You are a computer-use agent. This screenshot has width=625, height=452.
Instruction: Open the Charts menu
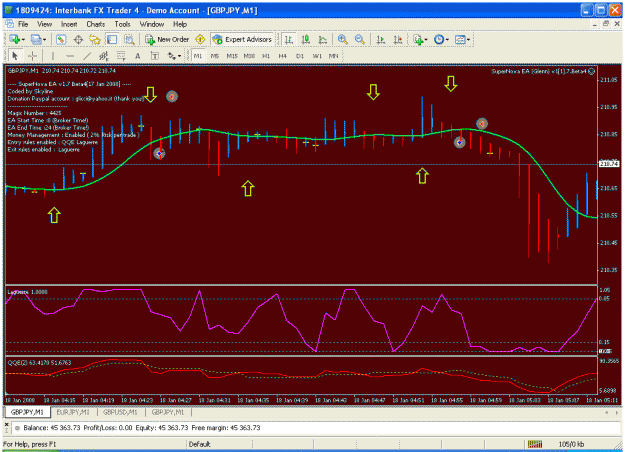click(96, 24)
